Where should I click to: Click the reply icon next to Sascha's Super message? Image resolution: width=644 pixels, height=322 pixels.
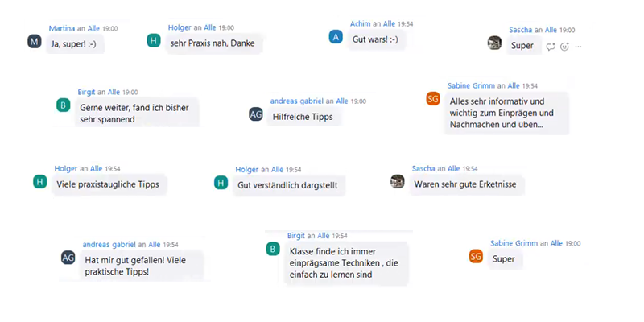coord(551,47)
